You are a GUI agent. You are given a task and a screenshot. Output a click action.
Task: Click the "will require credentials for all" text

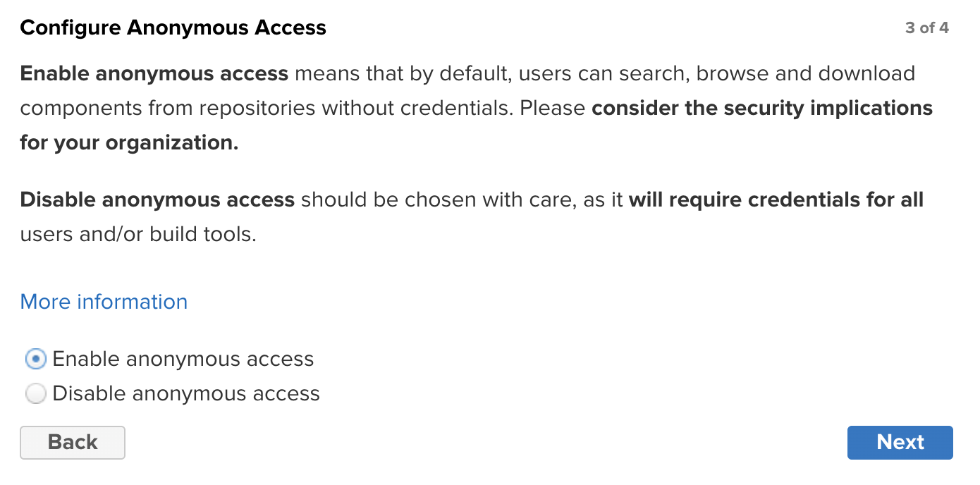(776, 199)
